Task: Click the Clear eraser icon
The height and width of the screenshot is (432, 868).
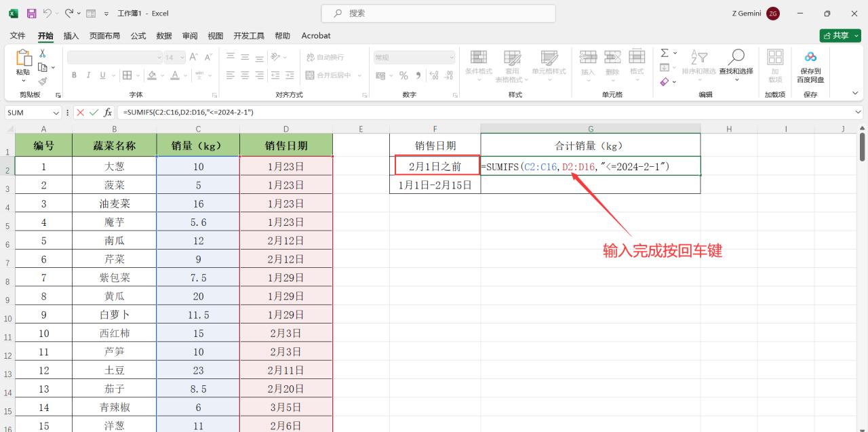Action: pos(665,81)
